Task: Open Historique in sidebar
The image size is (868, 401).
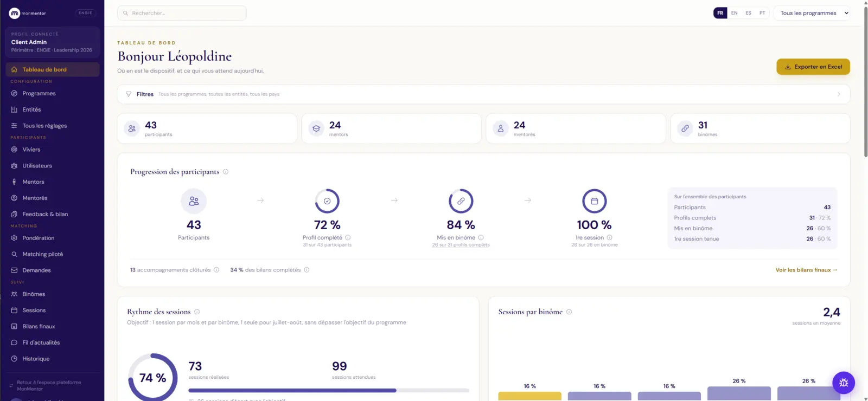Action: click(53, 359)
